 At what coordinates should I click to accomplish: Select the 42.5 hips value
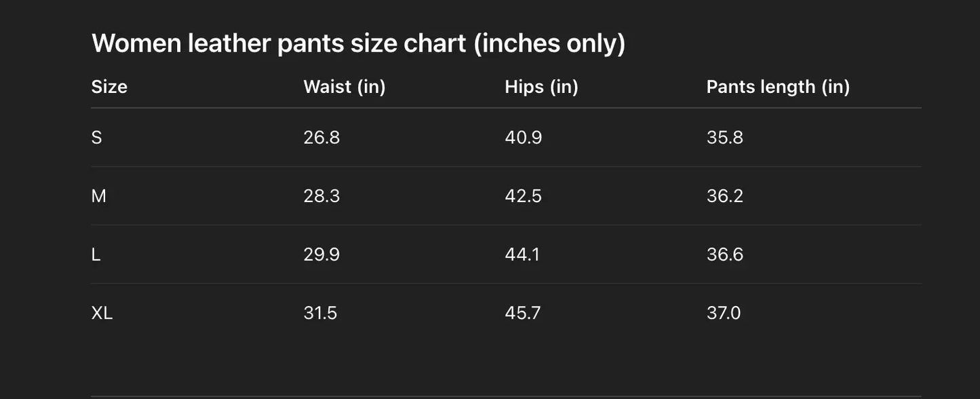[x=523, y=196]
